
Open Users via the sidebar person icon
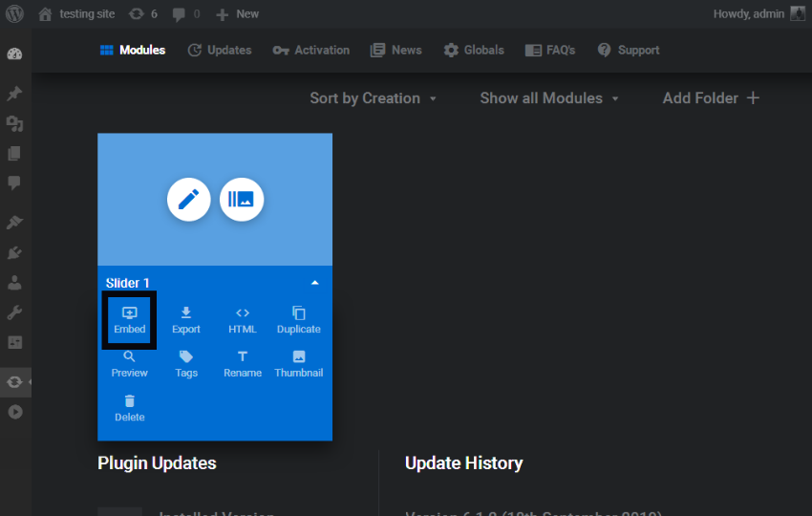pyautogui.click(x=14, y=283)
